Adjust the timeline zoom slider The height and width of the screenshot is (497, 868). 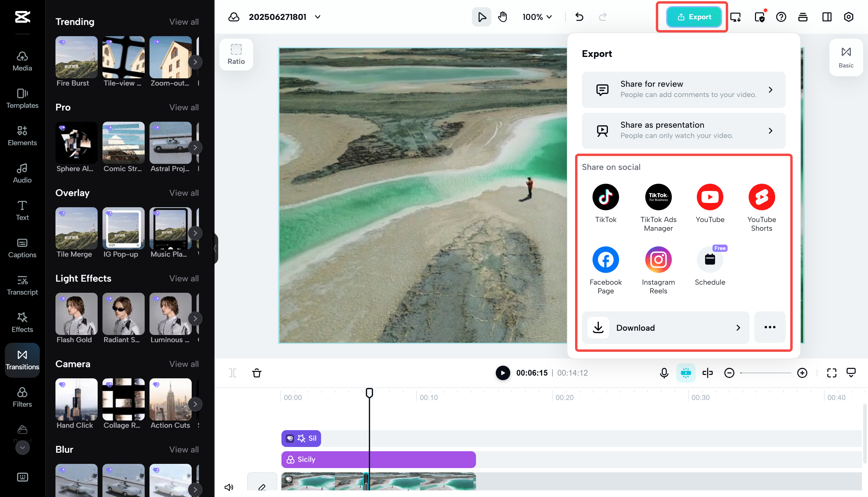pos(766,373)
